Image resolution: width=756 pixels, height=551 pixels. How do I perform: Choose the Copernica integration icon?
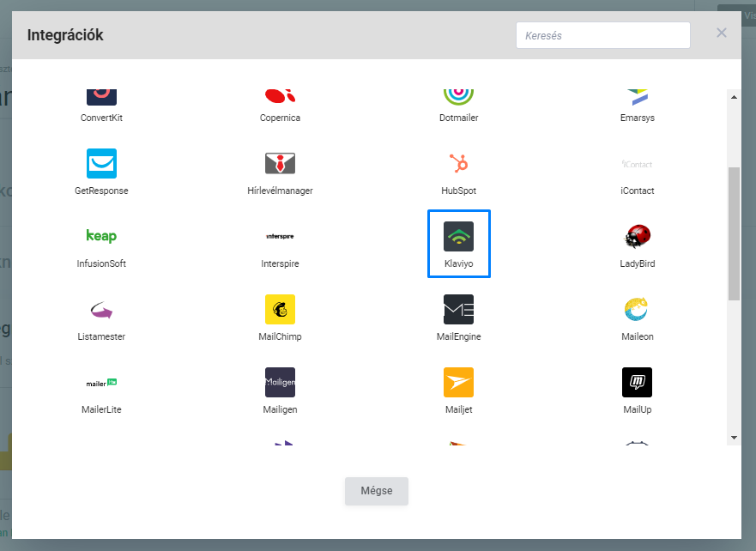pos(280,96)
